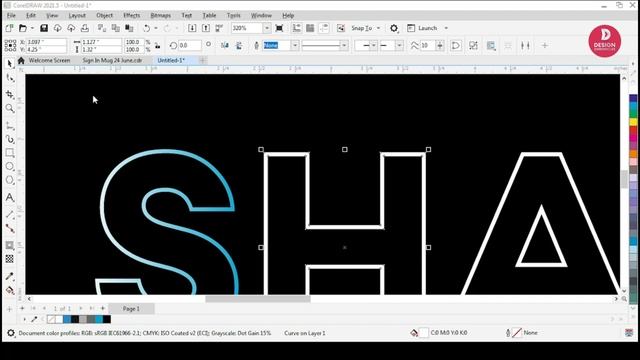The image size is (640, 360).
Task: Select the Transparency checkerboard tool
Action: 10,259
